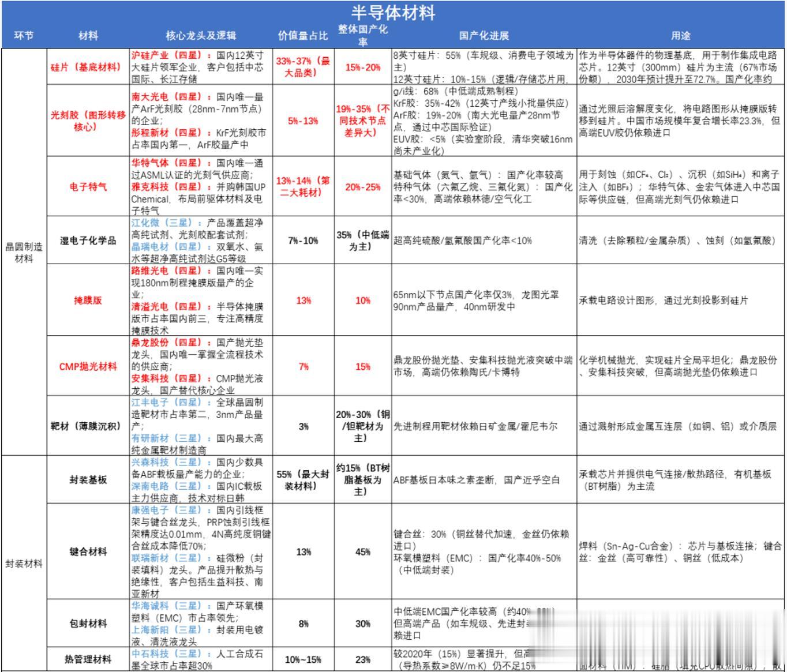Select the 光刻胶（图形转移核心）cell

point(88,121)
